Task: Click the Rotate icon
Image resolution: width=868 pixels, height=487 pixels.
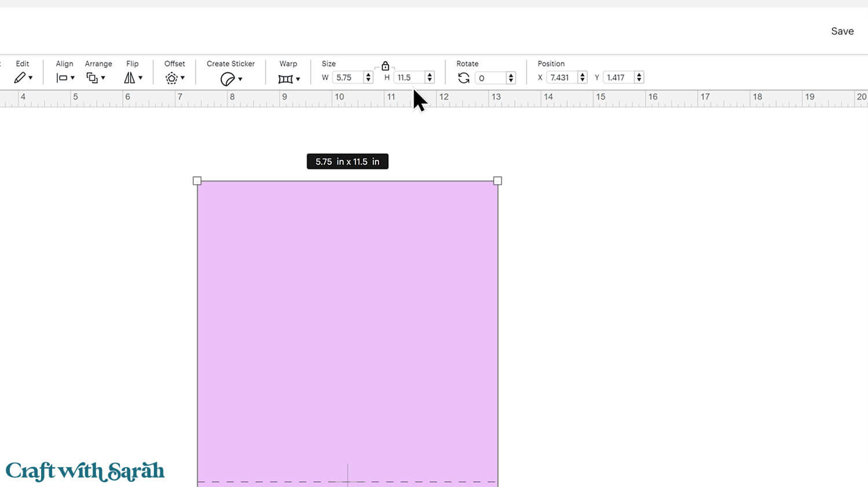Action: pos(464,78)
